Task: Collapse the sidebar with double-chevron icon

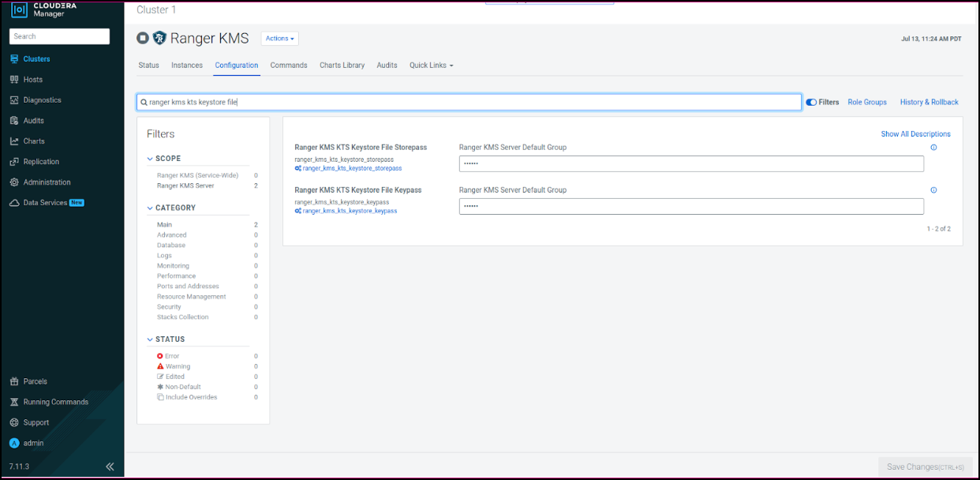Action: [110, 467]
